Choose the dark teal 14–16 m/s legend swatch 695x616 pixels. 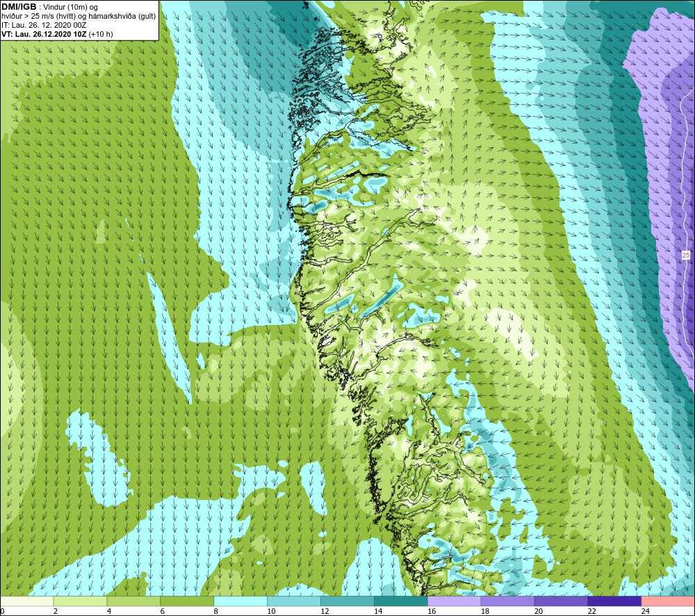401,601
